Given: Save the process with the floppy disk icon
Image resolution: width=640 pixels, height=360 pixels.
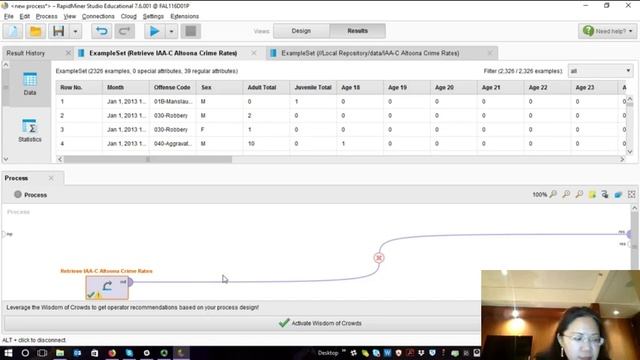Looking at the screenshot, I should [58, 31].
